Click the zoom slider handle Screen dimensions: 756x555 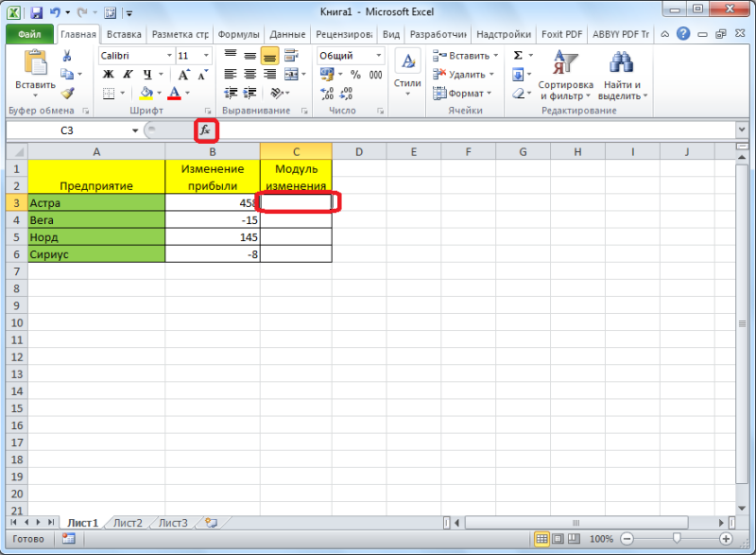coord(677,538)
